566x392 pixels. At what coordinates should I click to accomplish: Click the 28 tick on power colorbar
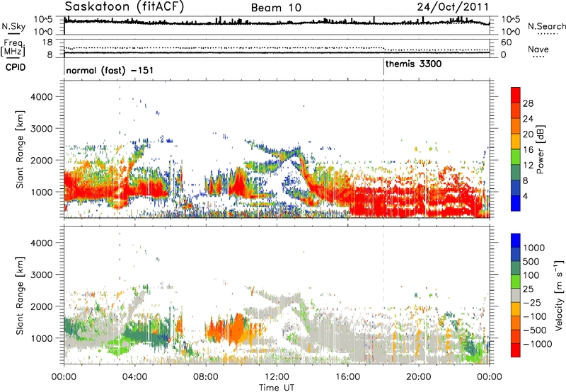point(528,103)
